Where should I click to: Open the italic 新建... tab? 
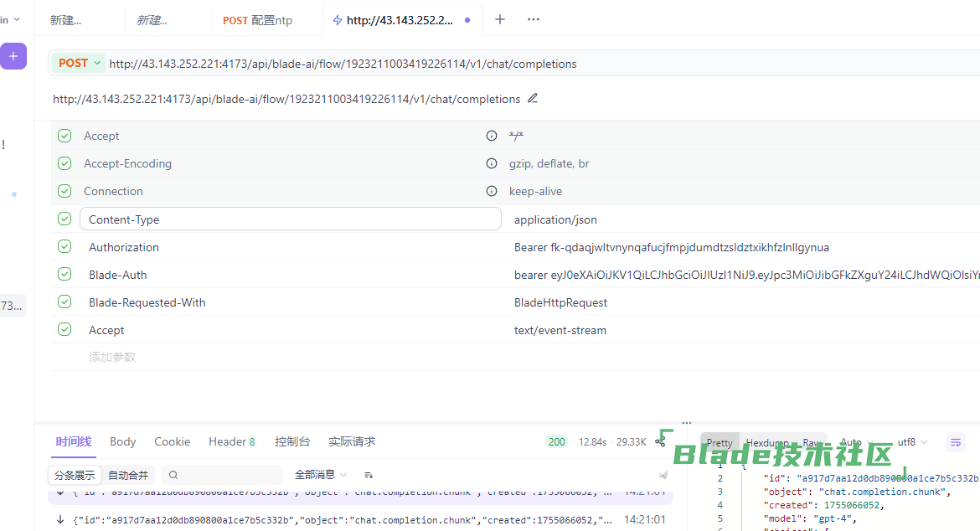[x=152, y=20]
